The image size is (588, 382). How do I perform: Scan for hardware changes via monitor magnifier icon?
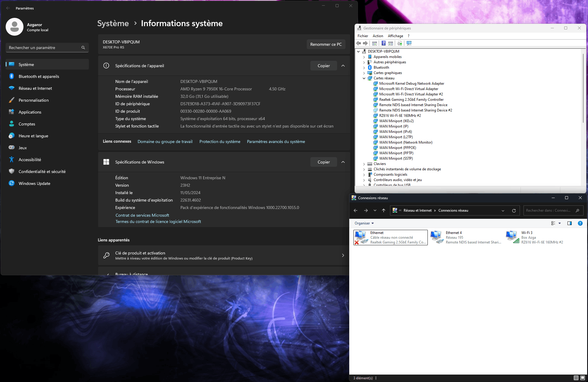(409, 43)
